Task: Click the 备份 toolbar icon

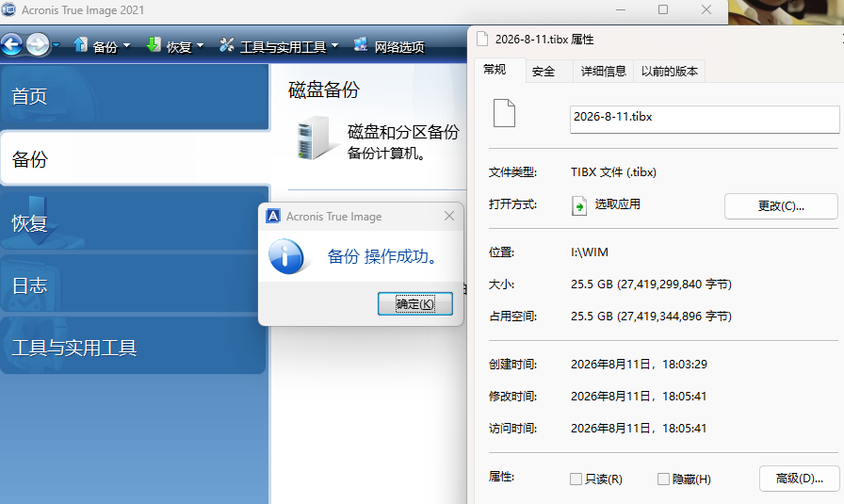Action: [x=80, y=44]
